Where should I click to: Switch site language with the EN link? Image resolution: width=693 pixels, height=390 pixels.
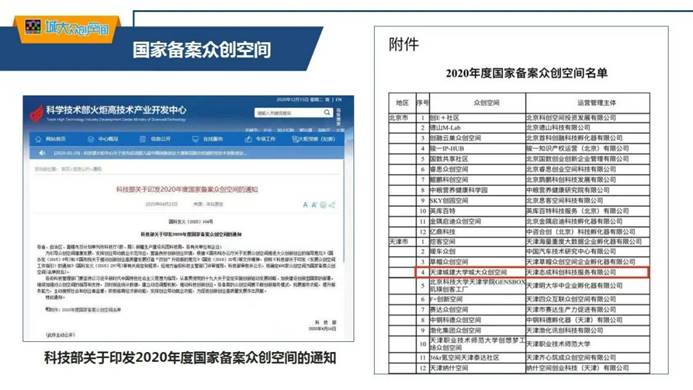339,99
